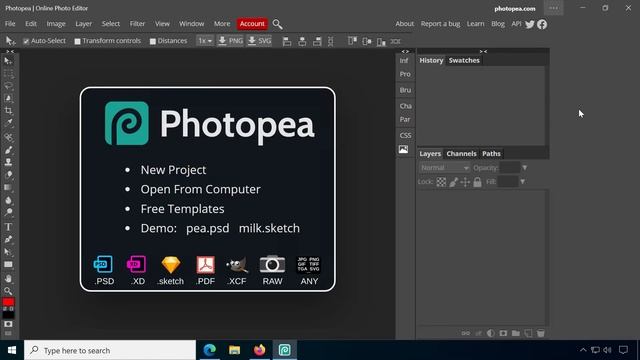Expand the narrow side panel strip arrows
Viewport: 640px width, 360px height.
click(x=405, y=51)
